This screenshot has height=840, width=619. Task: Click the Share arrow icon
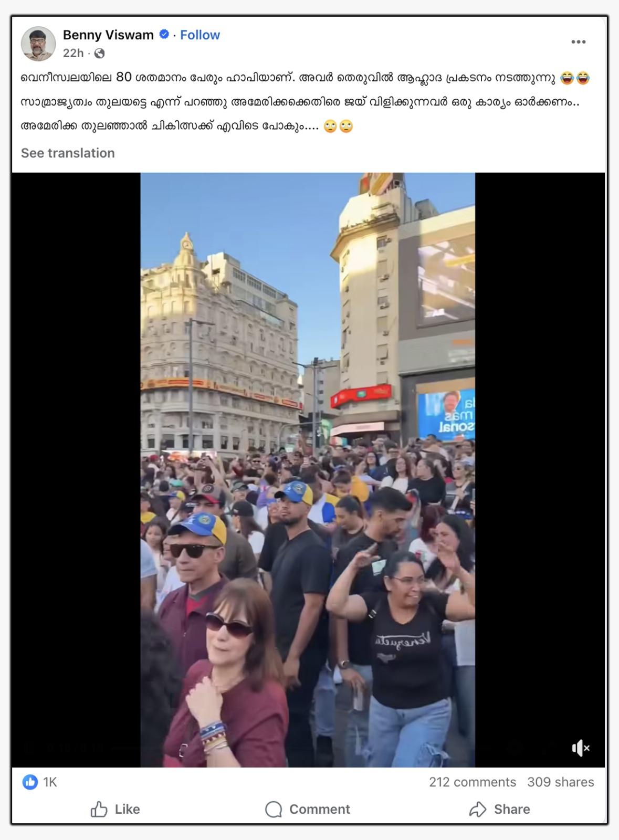(477, 809)
